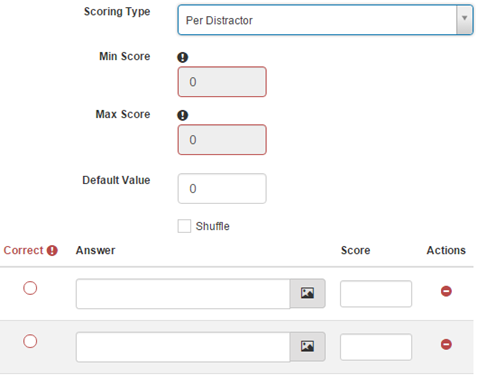The width and height of the screenshot is (478, 375).
Task: Remove the first answer row
Action: pos(446,291)
